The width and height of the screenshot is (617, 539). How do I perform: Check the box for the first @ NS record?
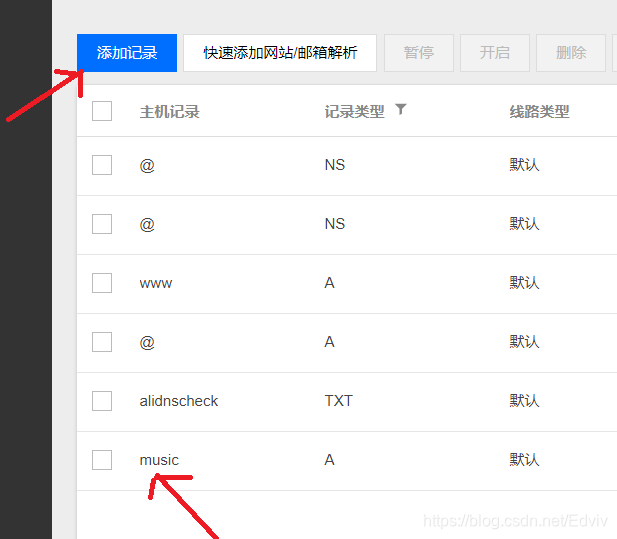102,165
